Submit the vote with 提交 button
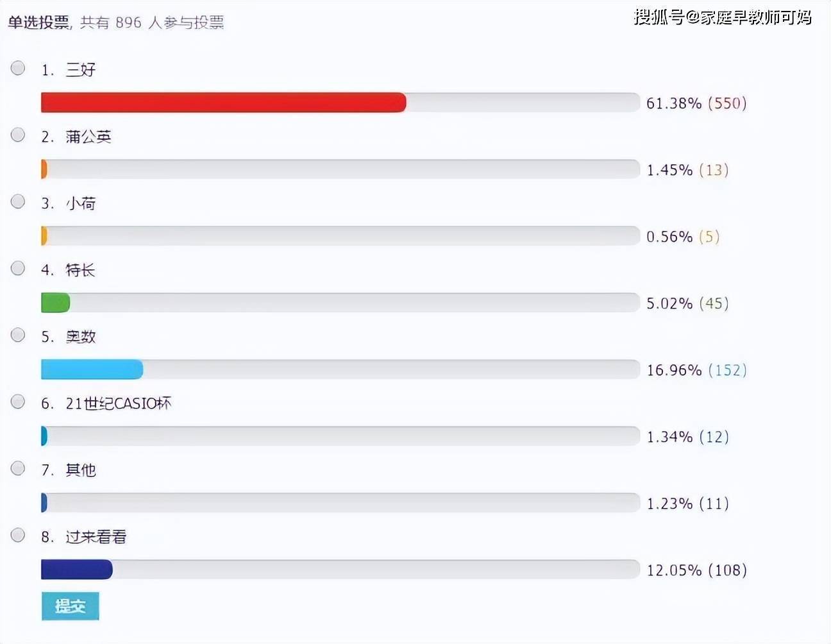This screenshot has height=644, width=831. point(71,606)
